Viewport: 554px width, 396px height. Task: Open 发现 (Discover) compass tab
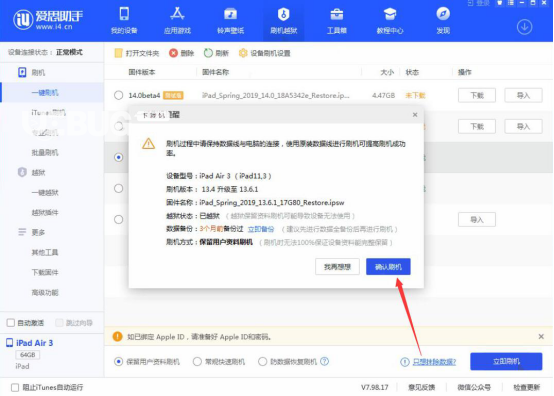pyautogui.click(x=443, y=20)
